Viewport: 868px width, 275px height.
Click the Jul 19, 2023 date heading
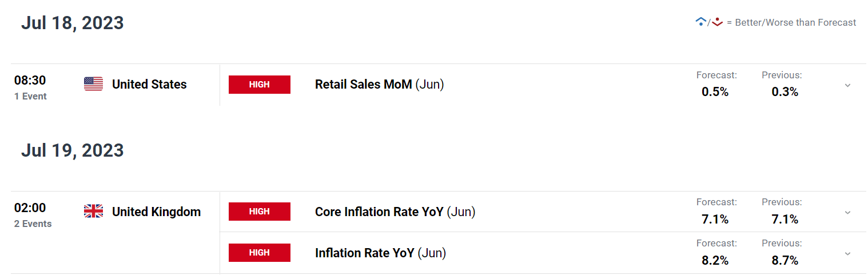pos(73,150)
